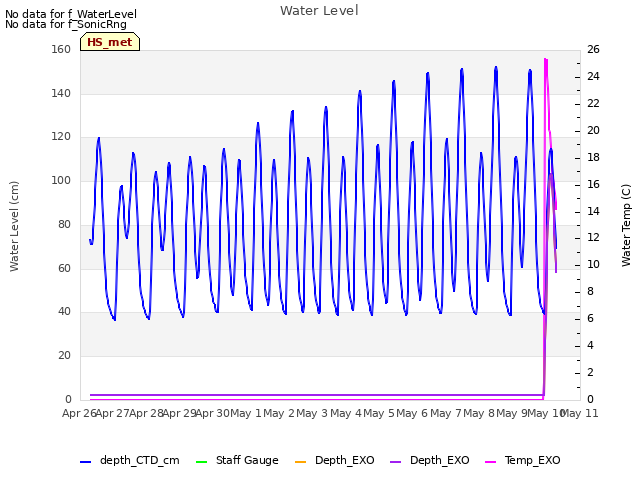Image resolution: width=640 pixels, height=480 pixels.
Task: Click the Water Level (cm) axis title
Action: click(x=14, y=227)
